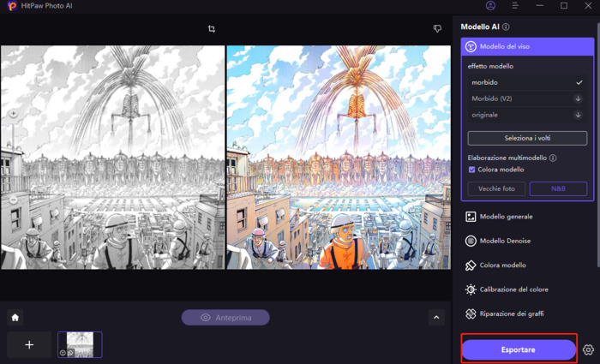Image resolution: width=600 pixels, height=364 pixels.
Task: Choose the Vecchie foto mode
Action: coord(496,189)
